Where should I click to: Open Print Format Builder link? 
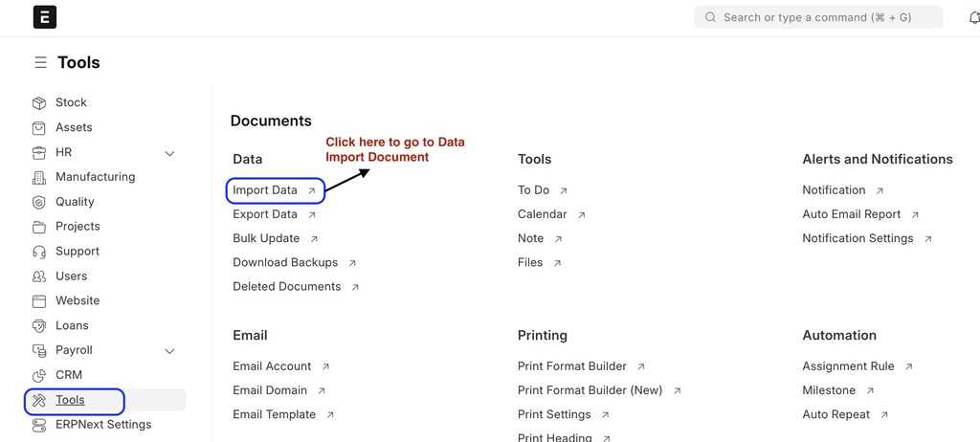572,366
